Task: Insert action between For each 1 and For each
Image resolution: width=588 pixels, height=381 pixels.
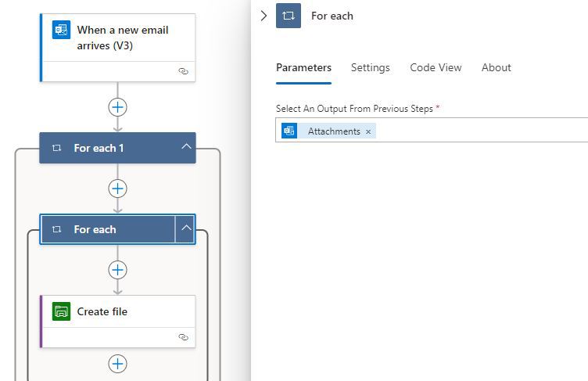Action: [x=118, y=189]
